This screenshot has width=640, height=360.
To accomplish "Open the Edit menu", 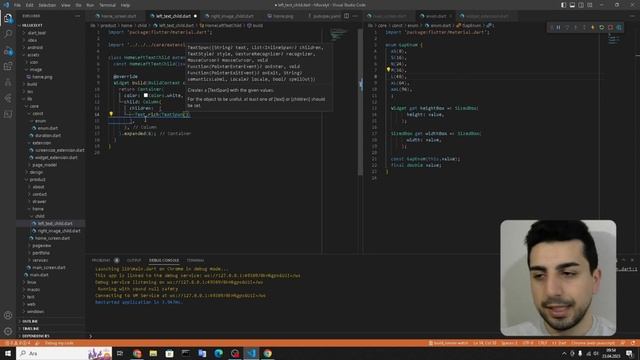I will point(29,5).
